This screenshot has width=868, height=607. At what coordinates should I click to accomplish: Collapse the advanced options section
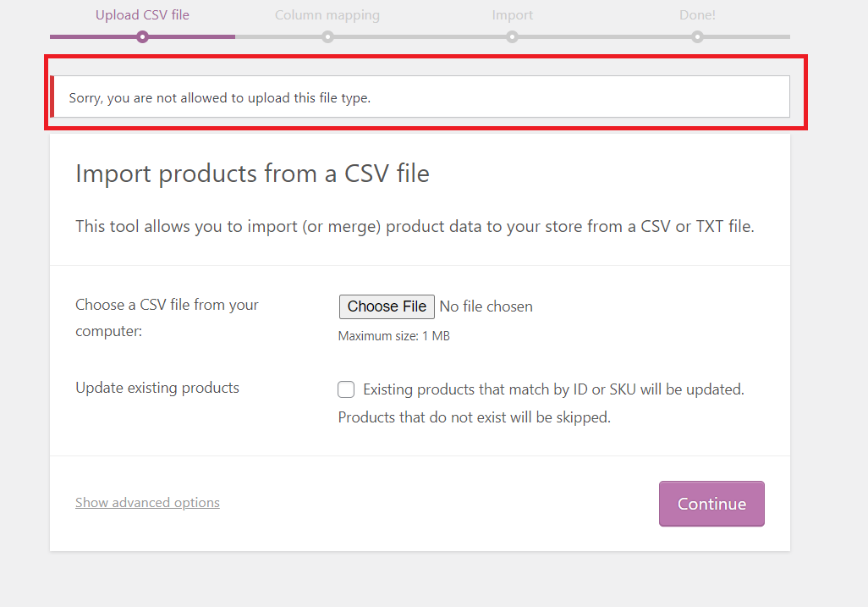click(x=147, y=502)
